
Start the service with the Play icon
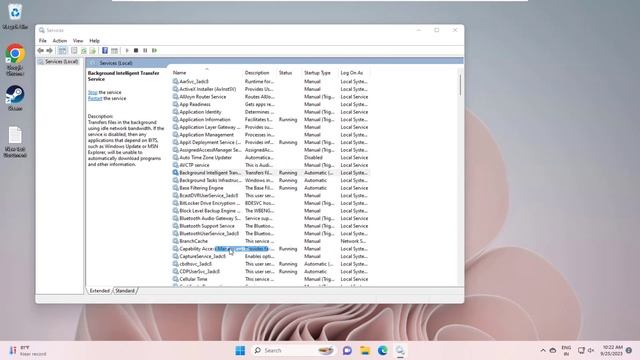point(127,51)
